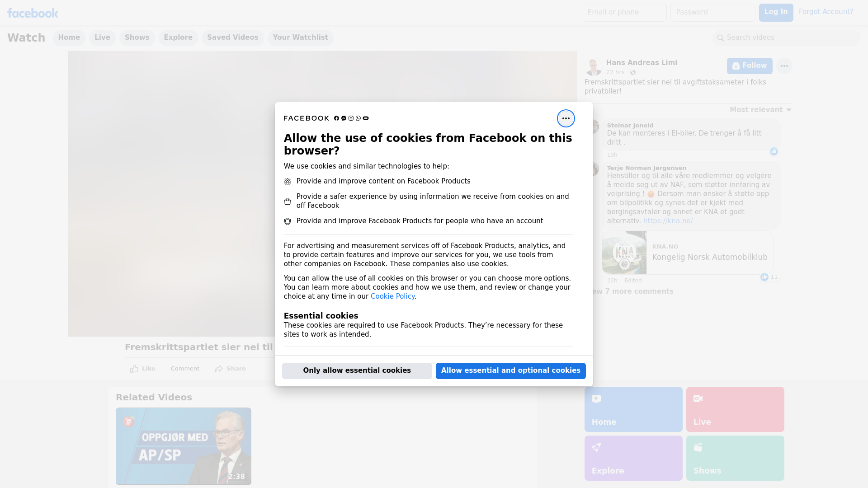
Task: Open Your Watchlist tab
Action: coord(300,38)
